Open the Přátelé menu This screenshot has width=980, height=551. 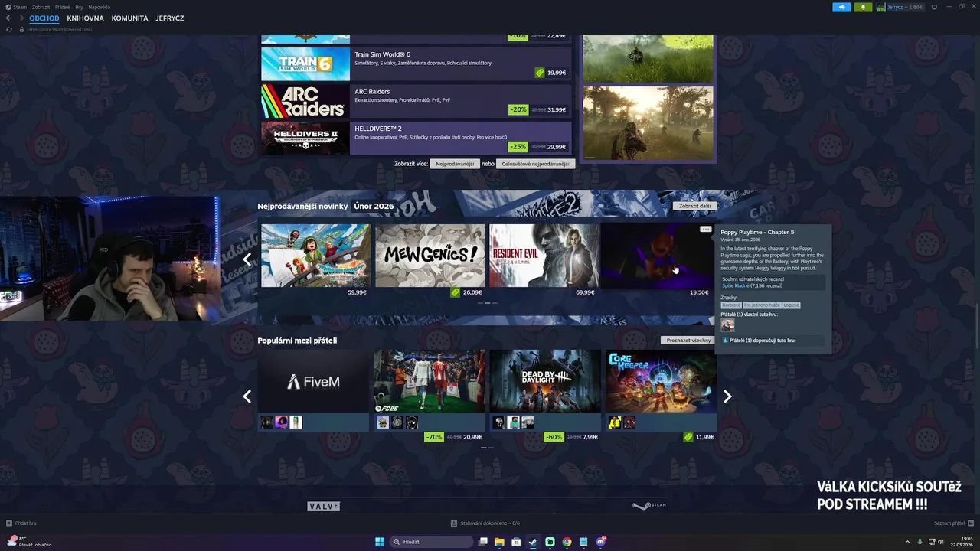click(63, 7)
